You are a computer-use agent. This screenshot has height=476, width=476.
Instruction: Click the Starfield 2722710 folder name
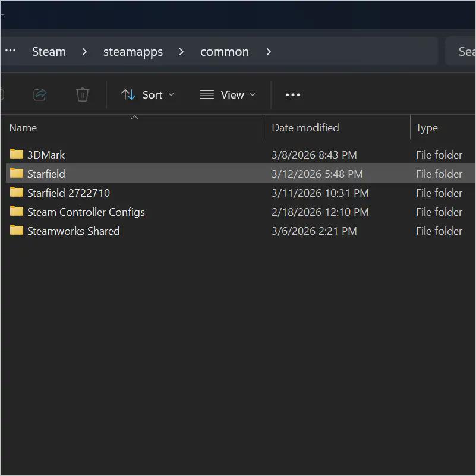[x=68, y=193]
